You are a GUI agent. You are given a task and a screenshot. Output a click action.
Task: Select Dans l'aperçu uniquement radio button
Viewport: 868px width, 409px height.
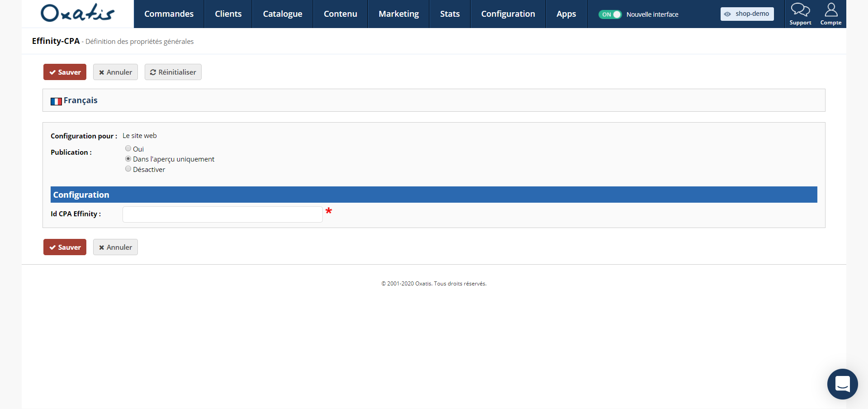tap(128, 159)
